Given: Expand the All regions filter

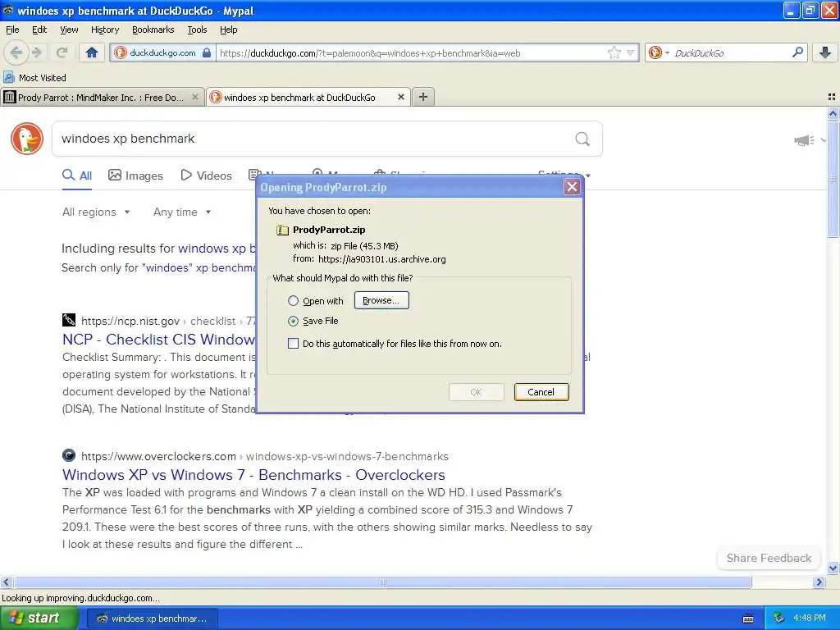Looking at the screenshot, I should click(x=97, y=212).
